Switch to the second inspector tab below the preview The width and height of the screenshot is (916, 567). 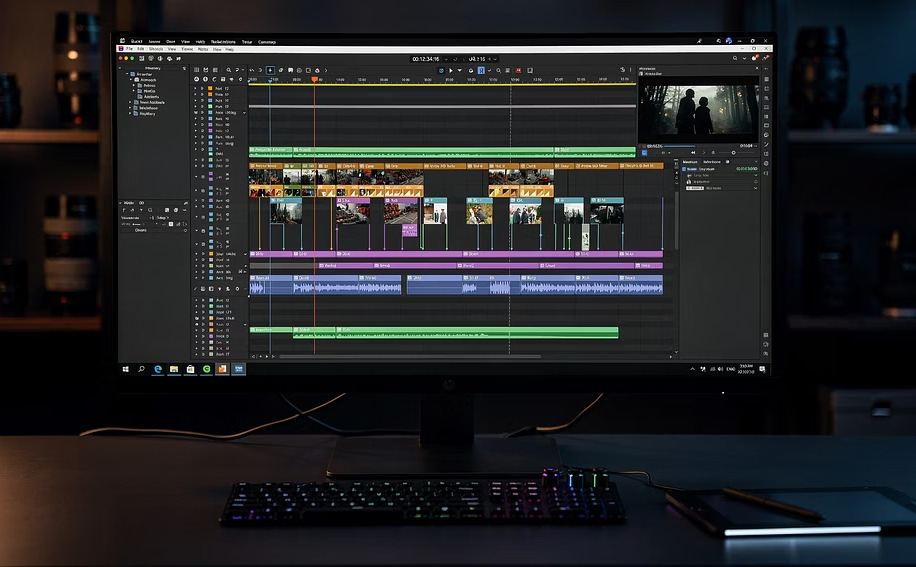[x=712, y=162]
